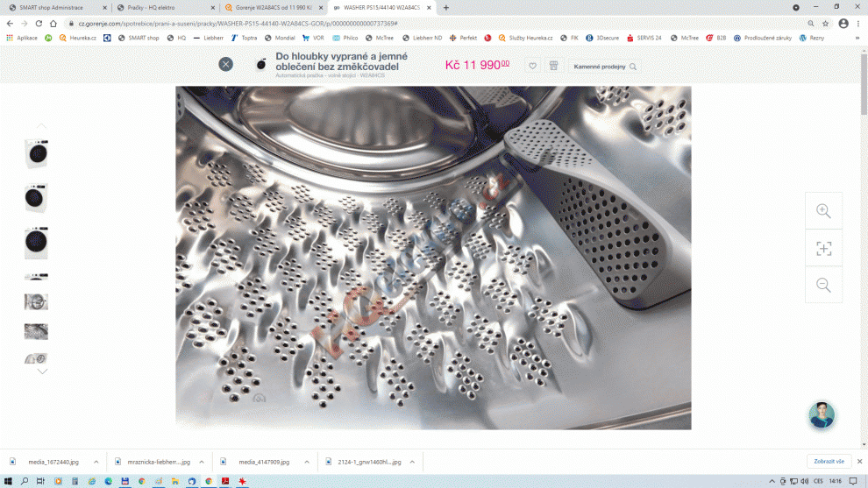Open the Chrome profile menu

click(843, 24)
